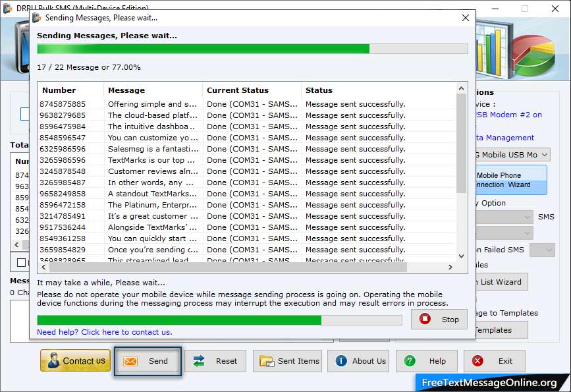Viewport: 571px width, 392px height.
Task: Minimize the DRPU Bulk SMS main window
Action: point(495,9)
